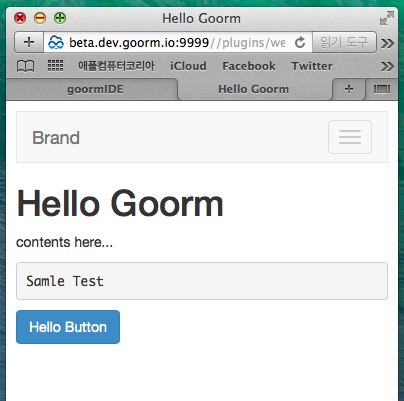Open the Facebook bookmark
Screen dimensions: 404x401
[x=249, y=66]
